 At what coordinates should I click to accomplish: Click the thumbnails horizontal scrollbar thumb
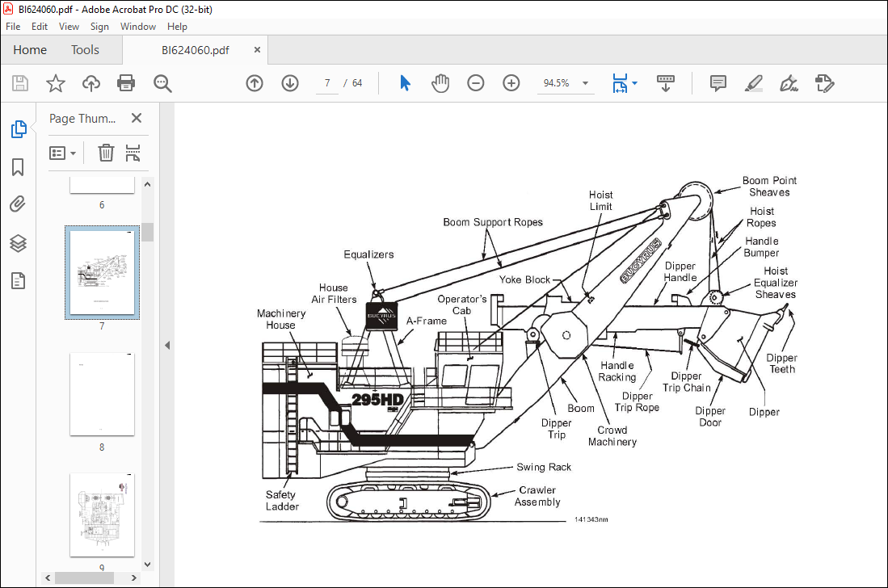(x=84, y=577)
